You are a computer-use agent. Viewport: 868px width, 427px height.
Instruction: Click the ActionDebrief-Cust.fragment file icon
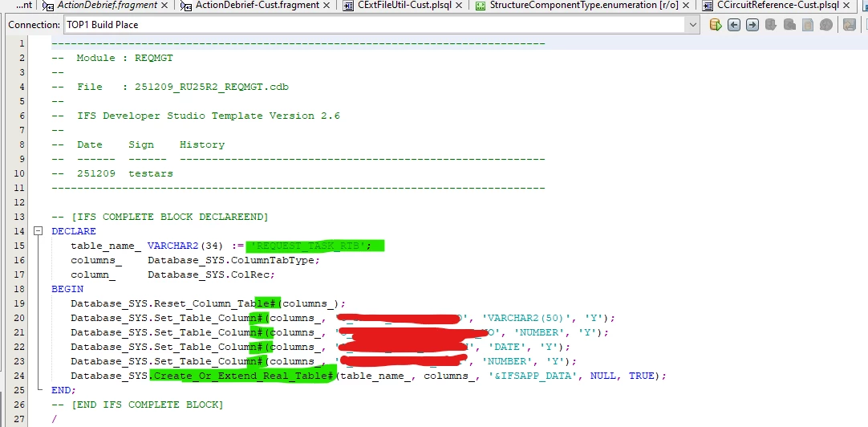tap(187, 6)
